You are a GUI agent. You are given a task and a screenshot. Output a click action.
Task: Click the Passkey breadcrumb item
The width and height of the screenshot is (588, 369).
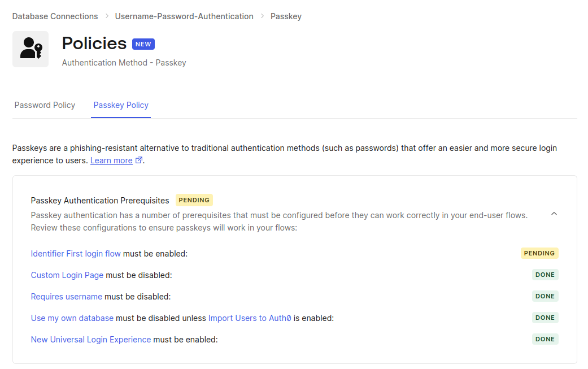(x=286, y=16)
